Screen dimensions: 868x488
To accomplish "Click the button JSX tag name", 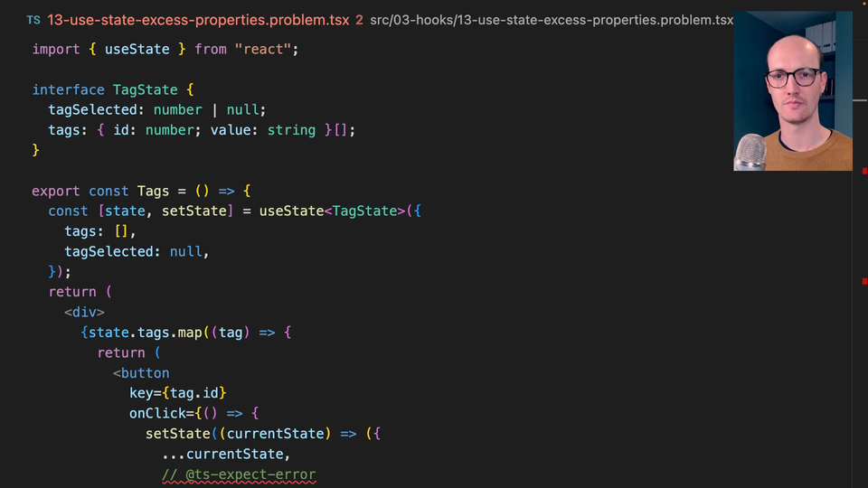I will 145,372.
